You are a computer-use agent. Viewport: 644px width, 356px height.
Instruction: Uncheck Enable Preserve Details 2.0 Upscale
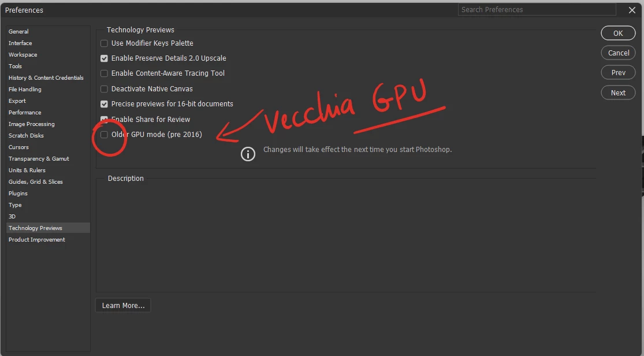[105, 58]
